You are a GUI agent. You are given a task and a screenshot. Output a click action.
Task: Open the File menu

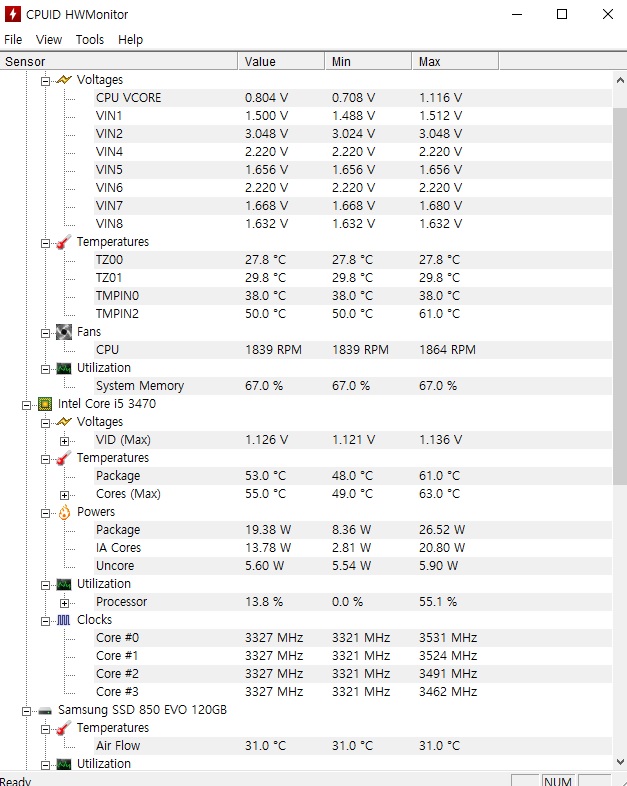13,39
